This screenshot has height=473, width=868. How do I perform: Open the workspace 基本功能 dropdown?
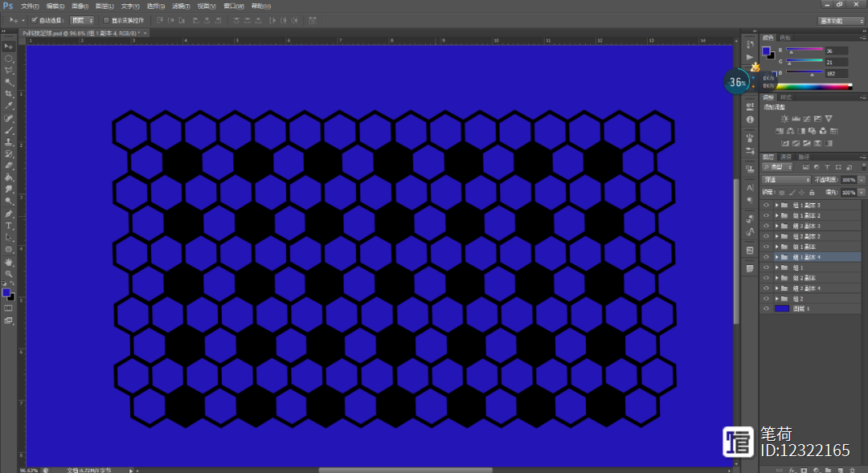click(841, 21)
